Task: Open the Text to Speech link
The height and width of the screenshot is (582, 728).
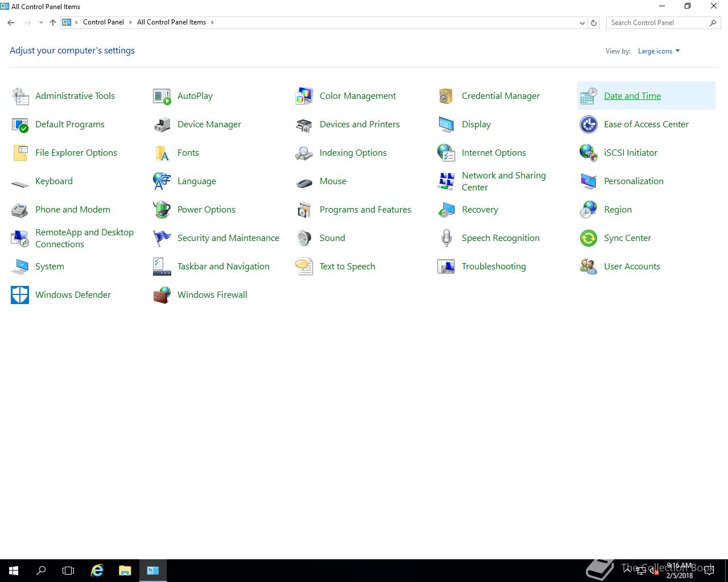Action: 348,267
